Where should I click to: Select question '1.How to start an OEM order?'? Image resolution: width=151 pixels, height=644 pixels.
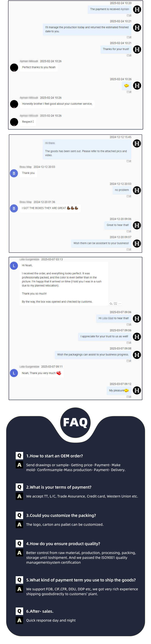(x=55, y=456)
